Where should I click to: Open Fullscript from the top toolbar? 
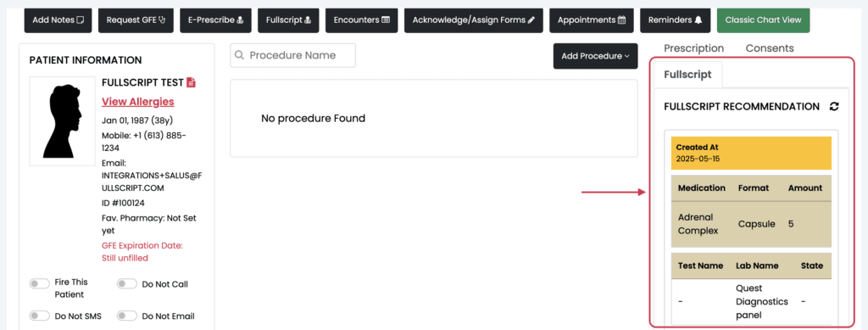(x=288, y=20)
